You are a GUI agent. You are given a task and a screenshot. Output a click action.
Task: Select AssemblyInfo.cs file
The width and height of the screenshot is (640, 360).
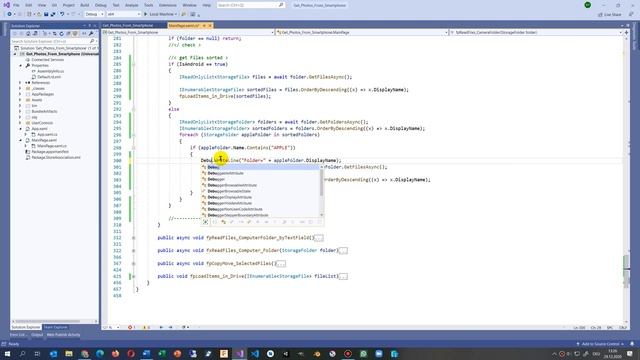50,71
